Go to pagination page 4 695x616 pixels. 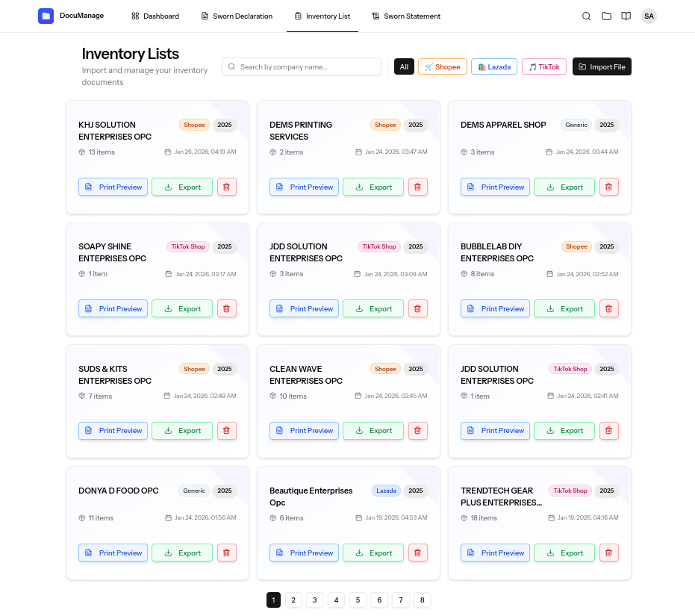click(x=336, y=600)
